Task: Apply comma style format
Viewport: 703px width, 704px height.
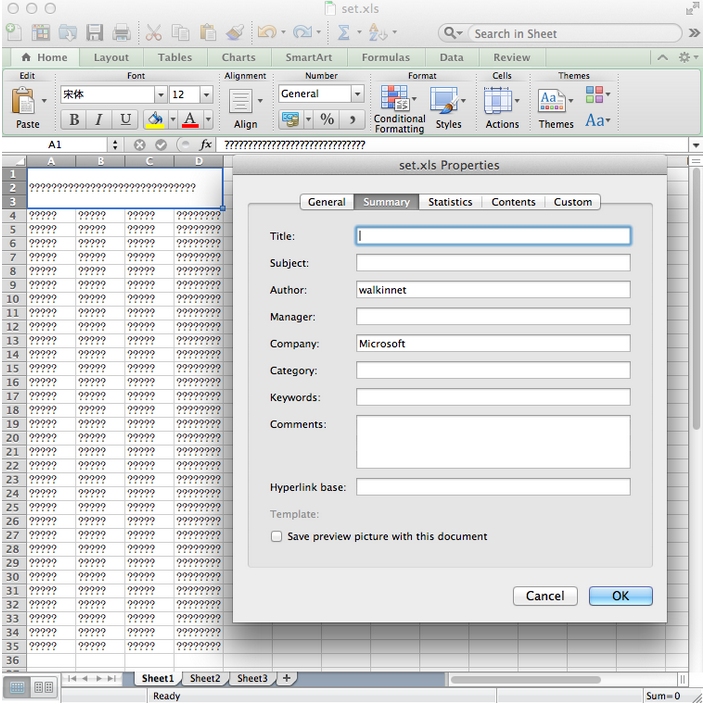Action: (352, 119)
